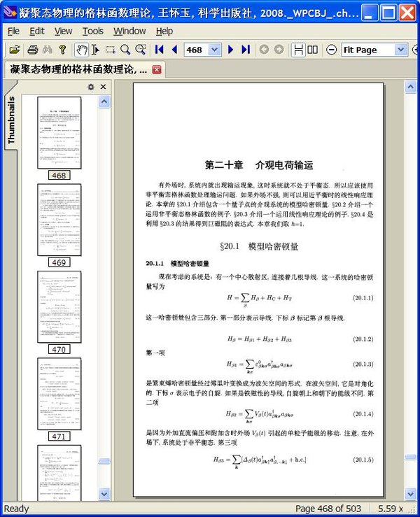Toggle the Thumbnails side tab
The image size is (420, 517).
click(x=10, y=120)
